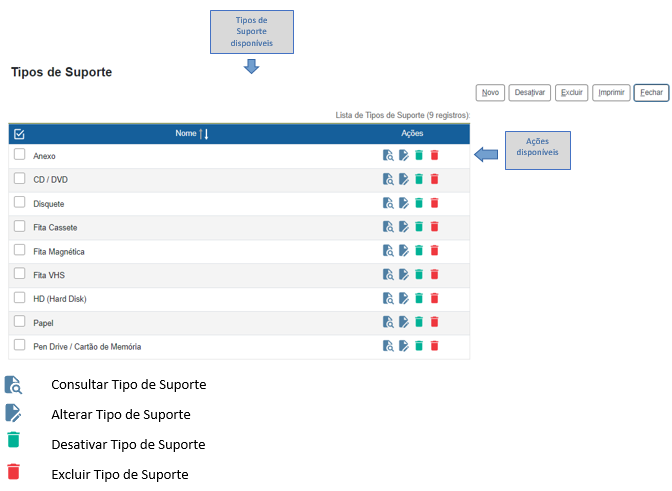Viewport: 672px width, 491px height.
Task: Select the Fita VHS checkbox
Action: point(19,273)
